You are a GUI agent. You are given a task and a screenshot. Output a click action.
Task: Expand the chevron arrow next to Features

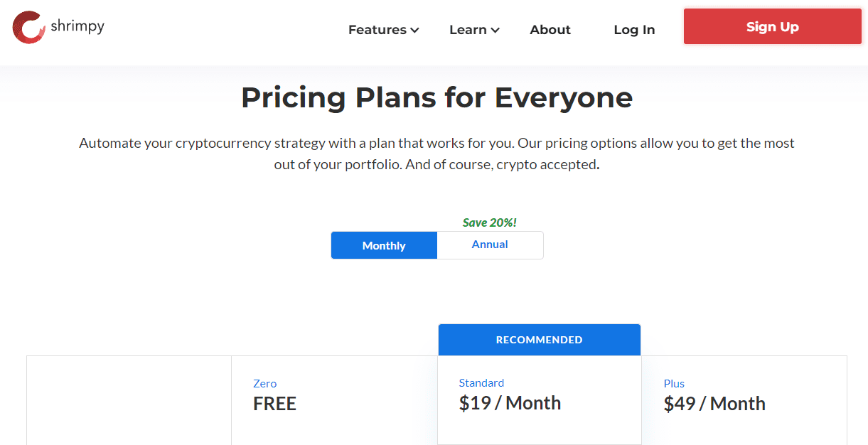pyautogui.click(x=414, y=31)
